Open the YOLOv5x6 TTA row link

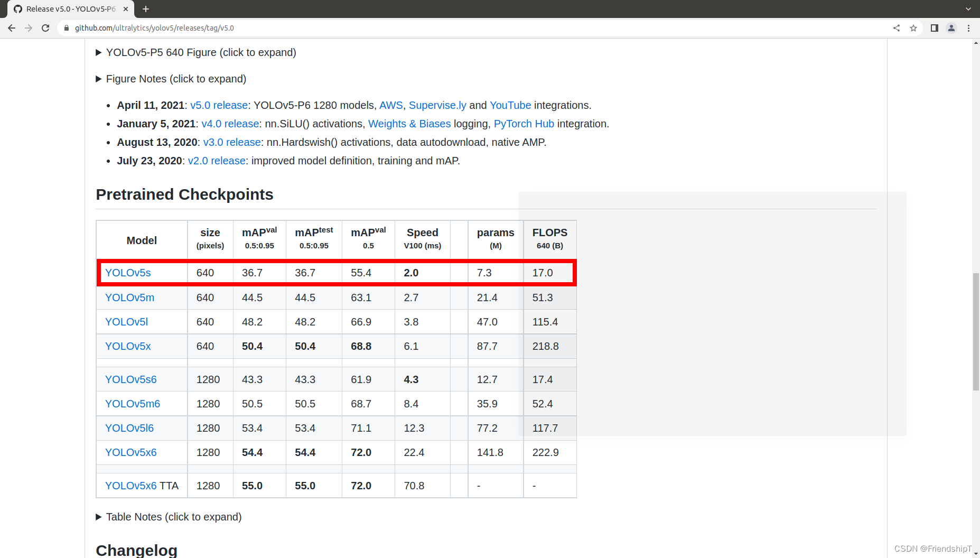[x=130, y=486]
